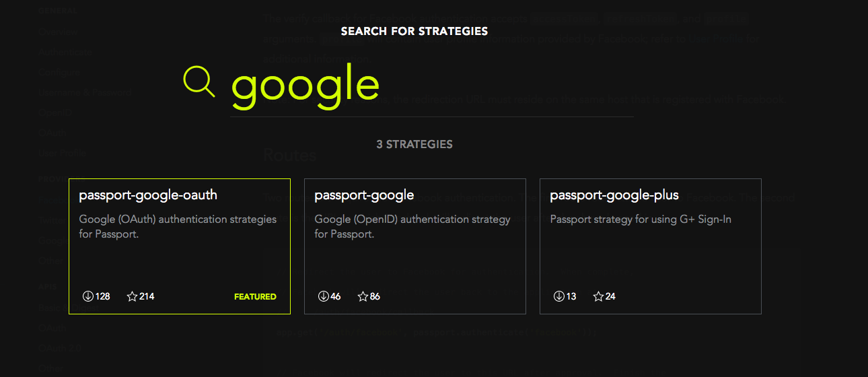
Task: Click the star icon beside 24
Action: click(x=598, y=296)
